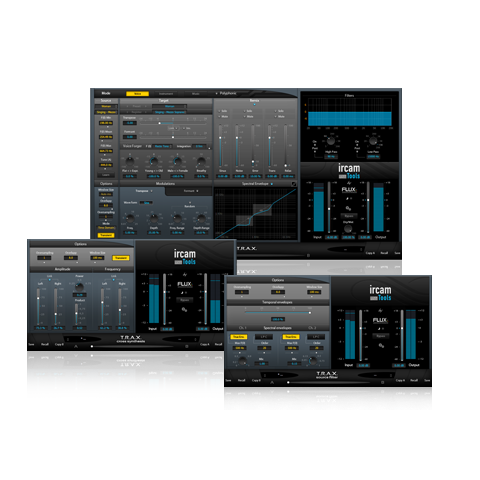Enable Solo on the Sinus channel
Screen dimensions: 480x480
click(x=219, y=111)
